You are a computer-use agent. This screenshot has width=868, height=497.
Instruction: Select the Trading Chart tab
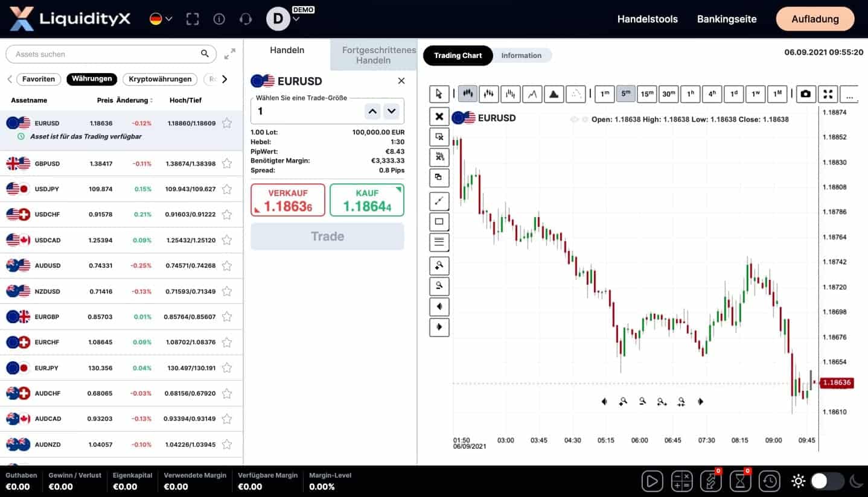point(458,55)
